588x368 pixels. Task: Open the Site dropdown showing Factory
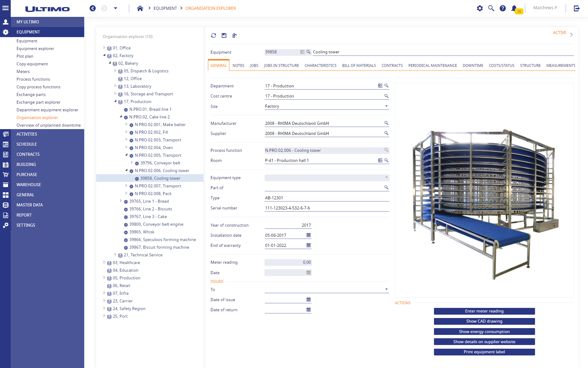tap(327, 106)
